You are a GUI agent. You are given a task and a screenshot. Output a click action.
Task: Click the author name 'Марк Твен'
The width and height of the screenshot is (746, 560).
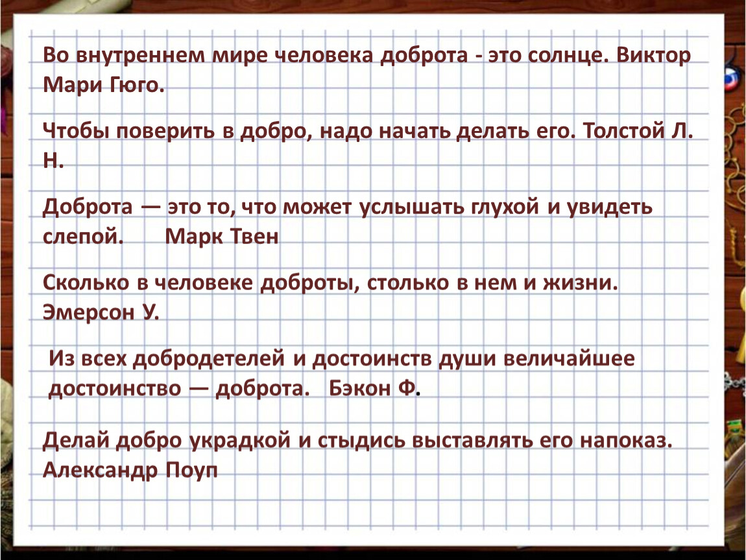(222, 237)
